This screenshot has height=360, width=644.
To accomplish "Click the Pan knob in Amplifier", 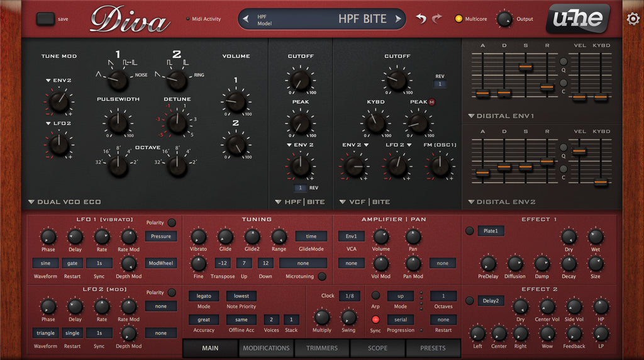I will (x=413, y=237).
